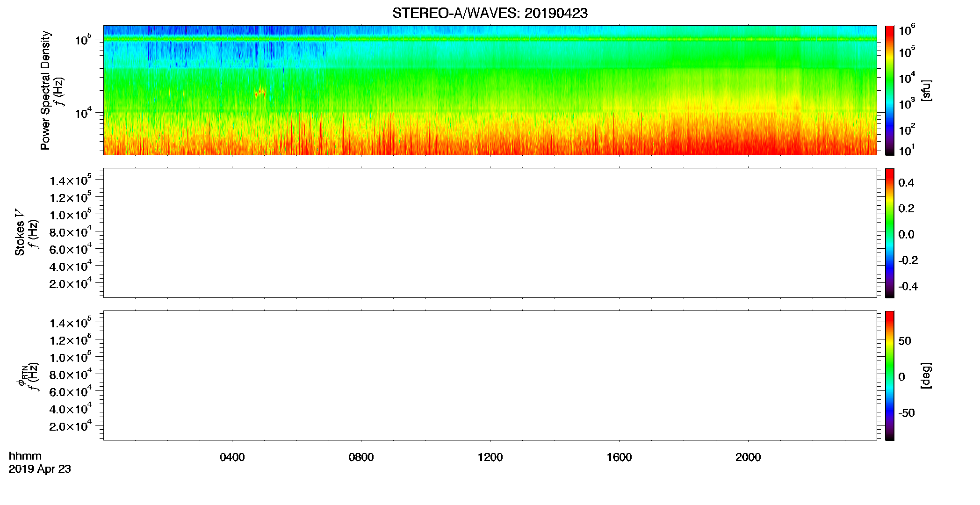Viewport: 980px width, 505px height.
Task: Click the 10^3 label on the sfu color bar
Action: pyautogui.click(x=907, y=104)
